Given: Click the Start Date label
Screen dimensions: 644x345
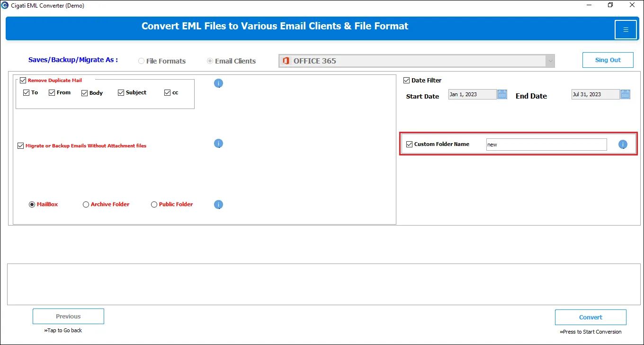Looking at the screenshot, I should click(422, 96).
